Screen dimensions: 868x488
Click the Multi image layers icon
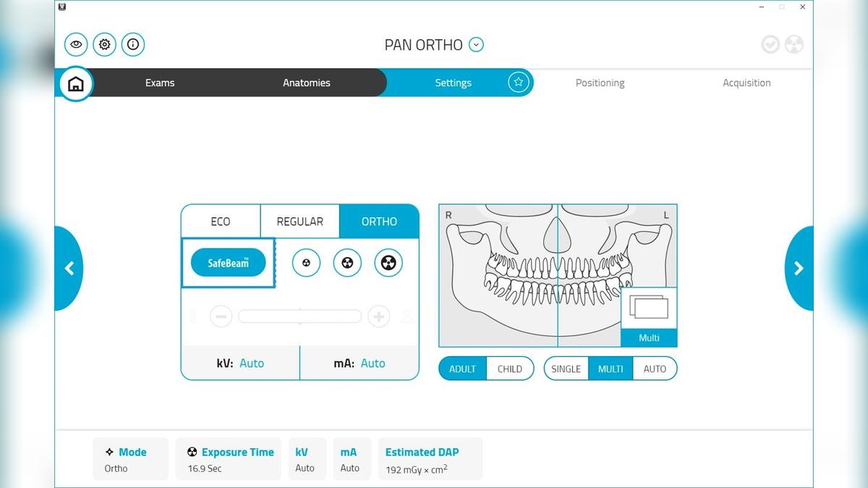(x=649, y=308)
